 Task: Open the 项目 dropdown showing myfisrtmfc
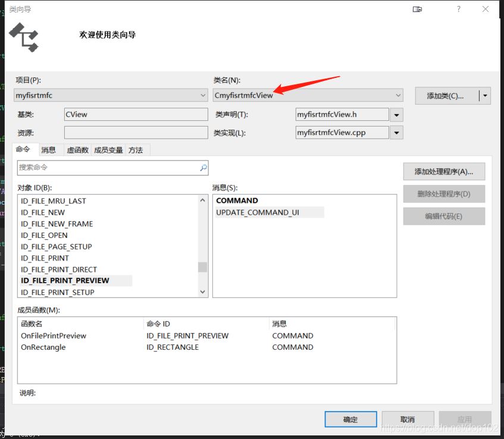110,95
